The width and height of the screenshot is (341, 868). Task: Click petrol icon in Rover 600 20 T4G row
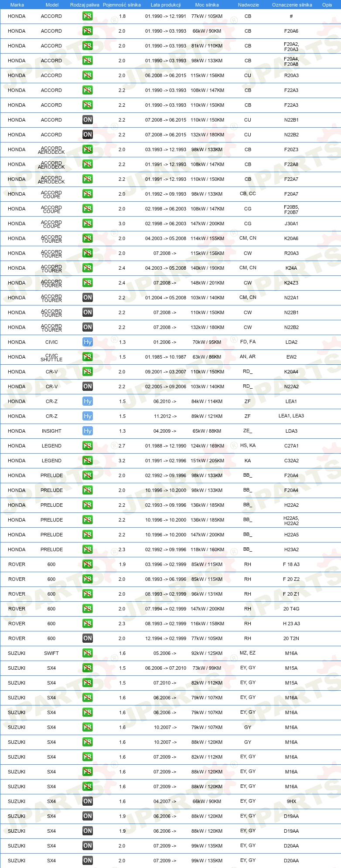point(88,609)
